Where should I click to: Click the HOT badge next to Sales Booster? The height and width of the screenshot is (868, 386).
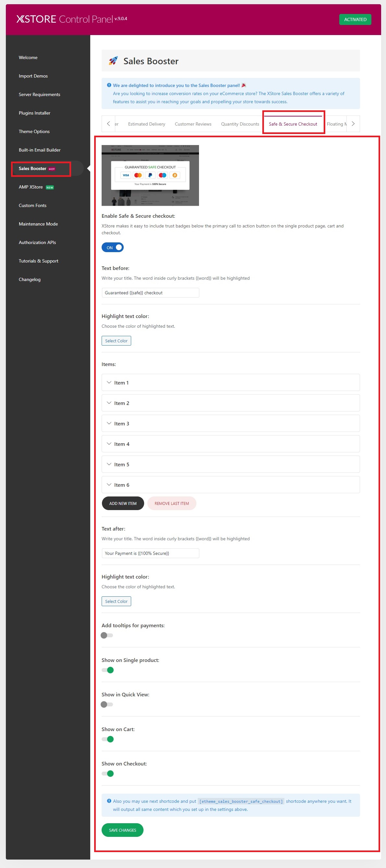click(52, 169)
